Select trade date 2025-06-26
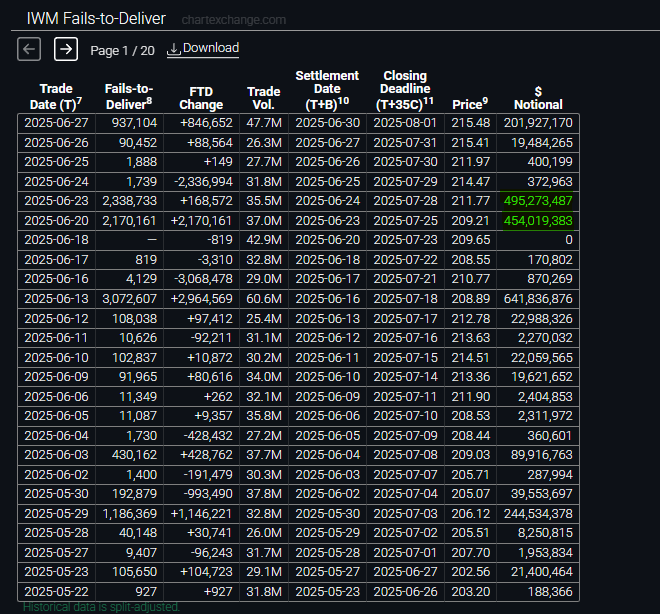Image resolution: width=660 pixels, height=614 pixels. tap(56, 143)
